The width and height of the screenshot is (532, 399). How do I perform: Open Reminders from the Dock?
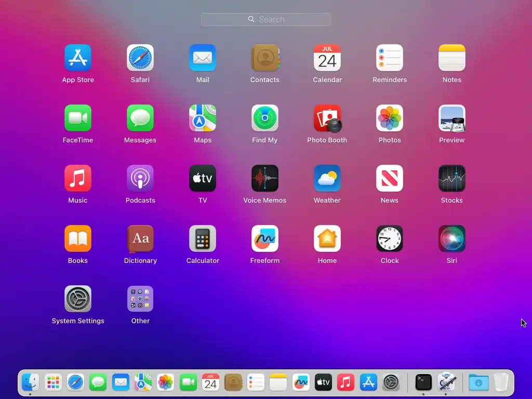point(256,382)
